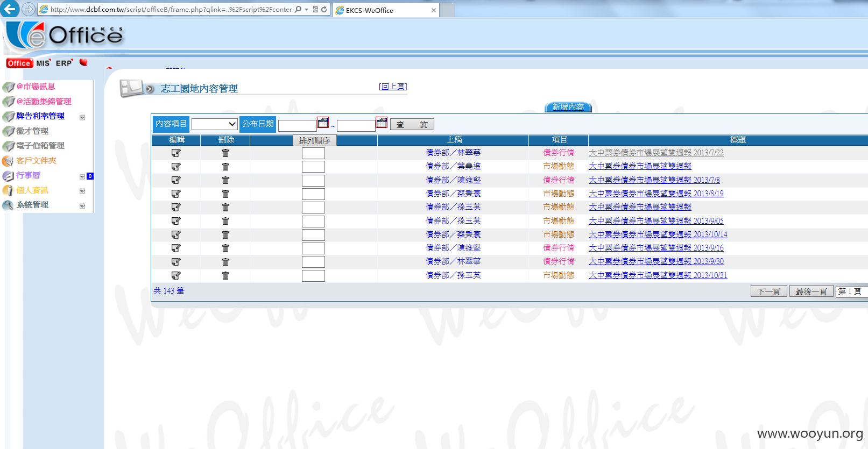This screenshot has width=868, height=449.
Task: Edit the report entry dated 2013/10/31
Action: point(176,275)
